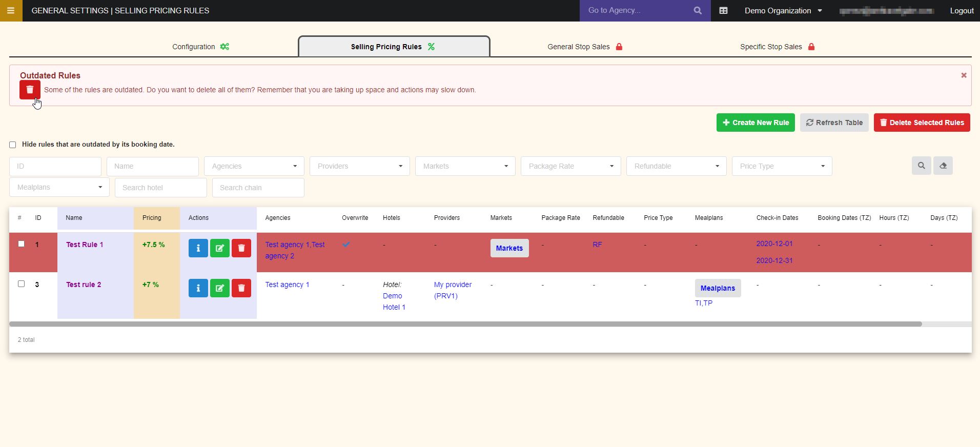980x447 pixels.
Task: Click Refresh Table button
Action: coord(834,123)
